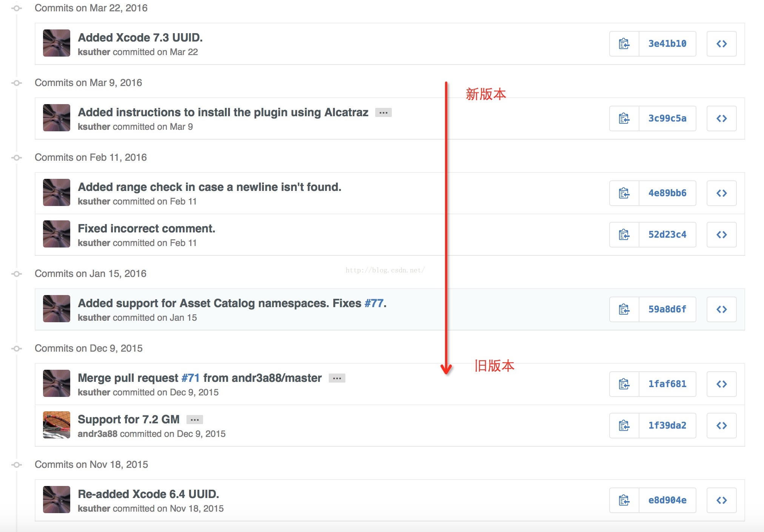764x532 pixels.
Task: Expand Alcatraz commit message ellipsis
Action: tap(383, 112)
